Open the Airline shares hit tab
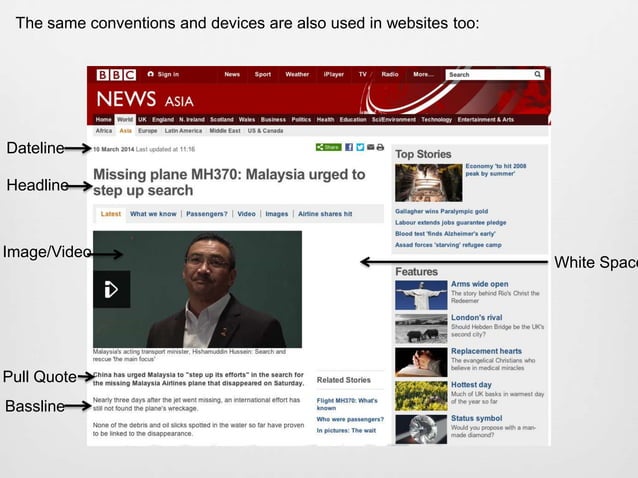 (x=325, y=214)
